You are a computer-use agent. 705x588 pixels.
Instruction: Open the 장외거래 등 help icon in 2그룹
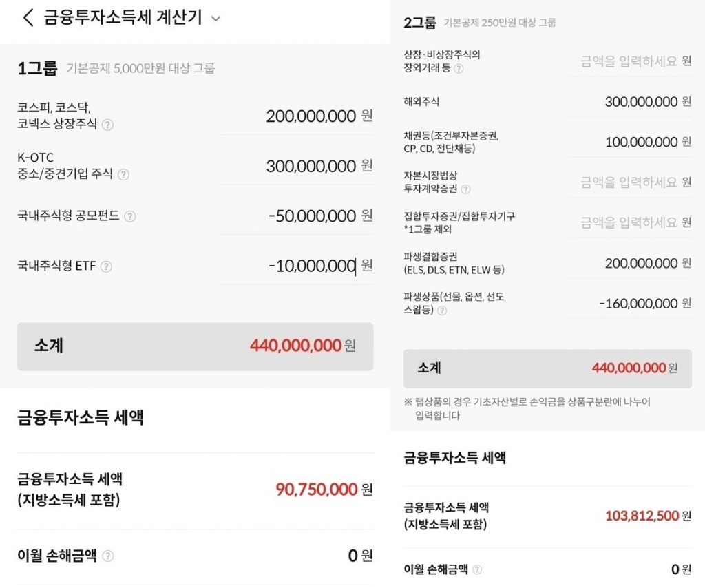458,70
